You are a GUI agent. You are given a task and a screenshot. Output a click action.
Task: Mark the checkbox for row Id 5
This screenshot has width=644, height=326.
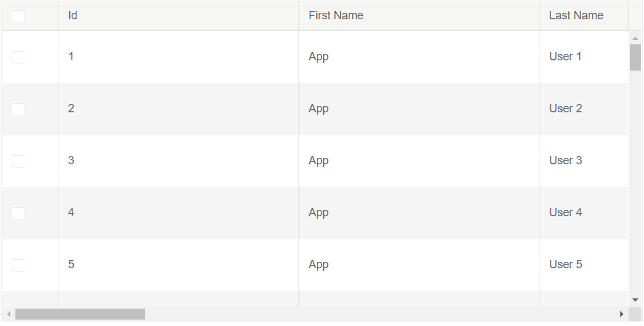[x=18, y=266]
